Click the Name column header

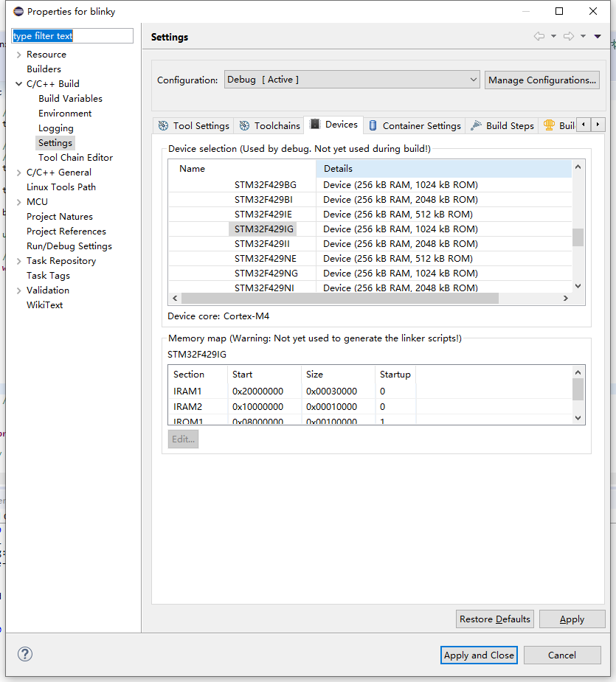pos(243,169)
